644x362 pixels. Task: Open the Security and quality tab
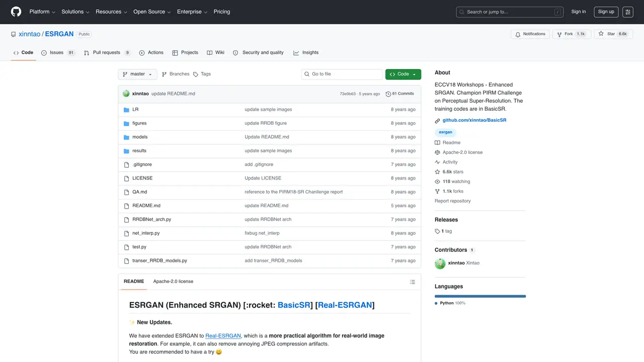[258, 53]
